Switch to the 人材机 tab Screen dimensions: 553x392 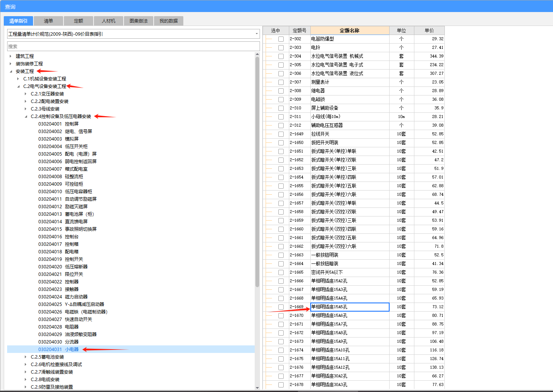(109, 21)
